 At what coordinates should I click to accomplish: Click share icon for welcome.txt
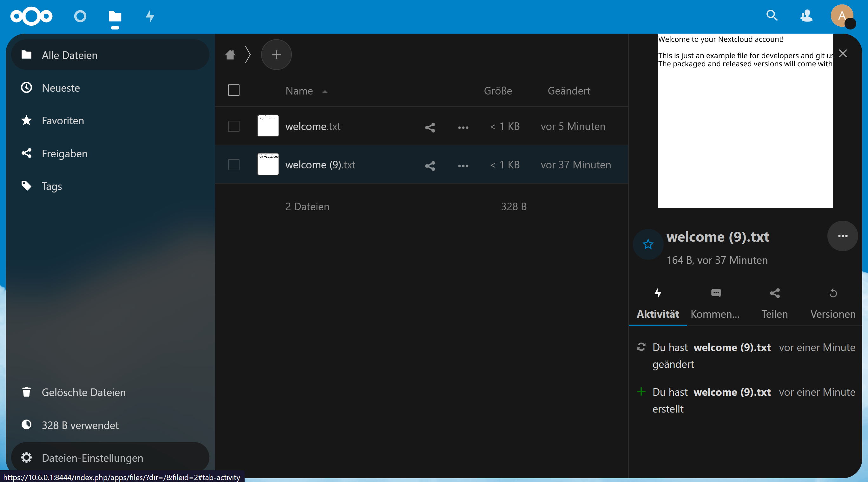[x=430, y=127]
